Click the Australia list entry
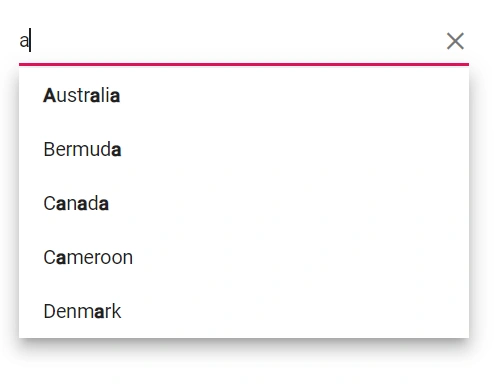The height and width of the screenshot is (391, 496). [244, 95]
